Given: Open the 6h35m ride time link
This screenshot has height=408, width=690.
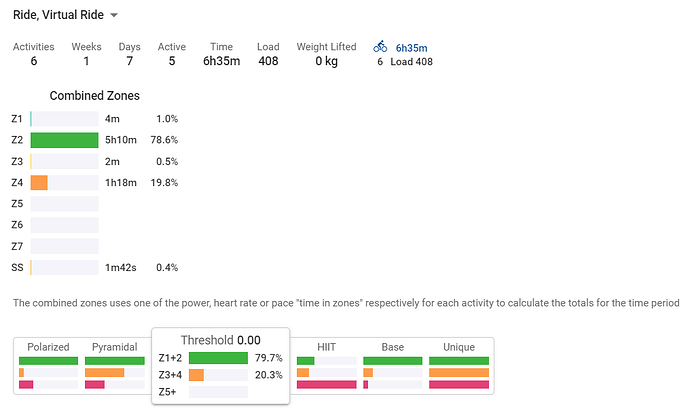Looking at the screenshot, I should tap(411, 48).
